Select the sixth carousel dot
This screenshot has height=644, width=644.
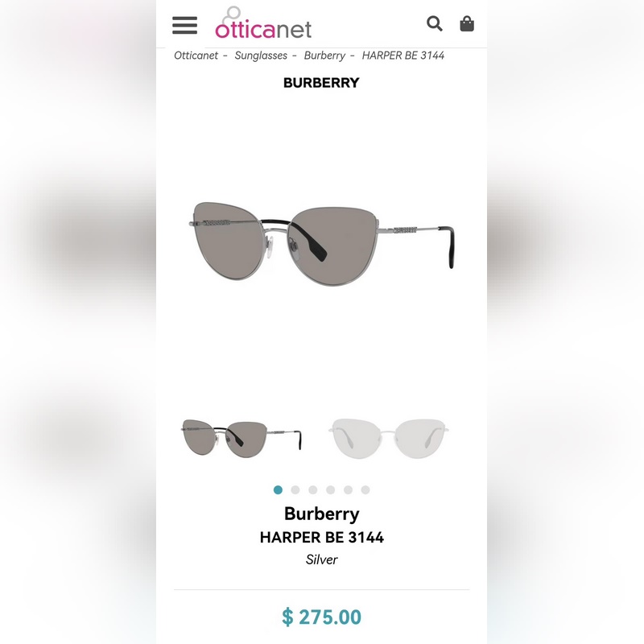pyautogui.click(x=365, y=489)
